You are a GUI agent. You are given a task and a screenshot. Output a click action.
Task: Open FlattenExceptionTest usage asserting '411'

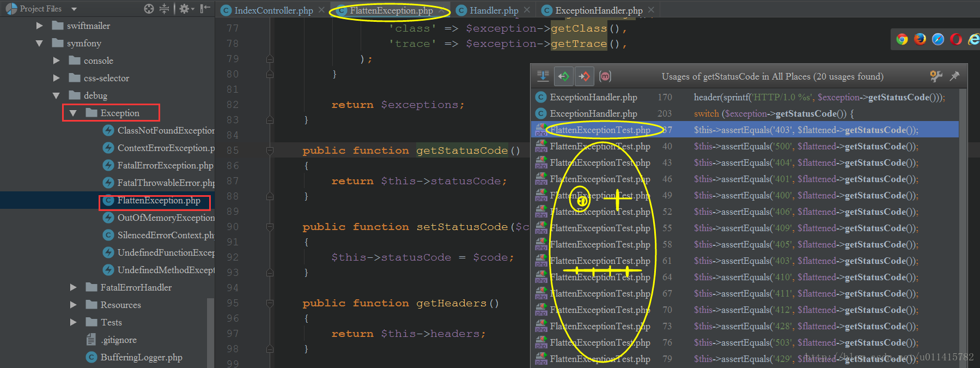745,293
